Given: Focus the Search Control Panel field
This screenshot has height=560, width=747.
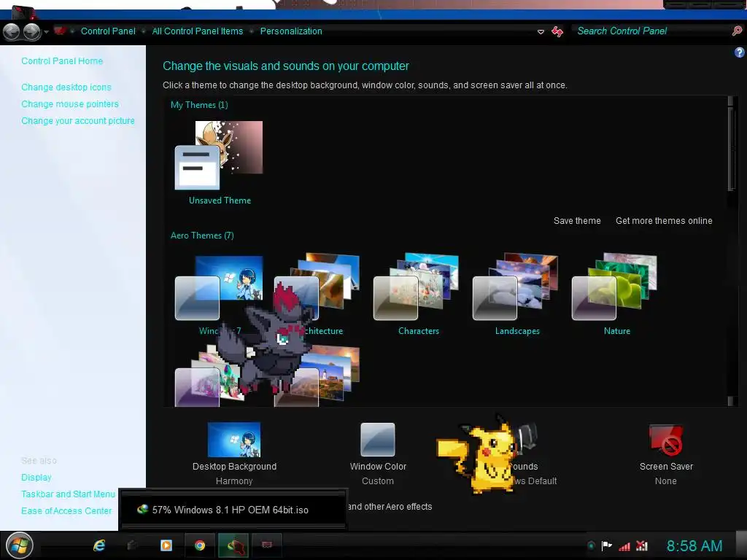Looking at the screenshot, I should pos(651,31).
